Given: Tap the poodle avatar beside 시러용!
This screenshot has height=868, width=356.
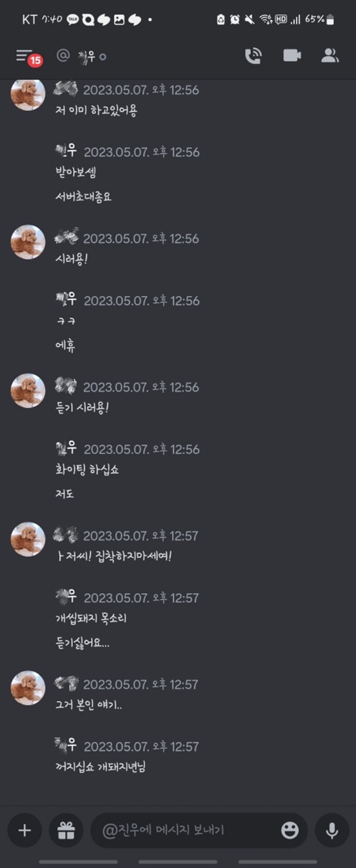Looking at the screenshot, I should point(28,242).
